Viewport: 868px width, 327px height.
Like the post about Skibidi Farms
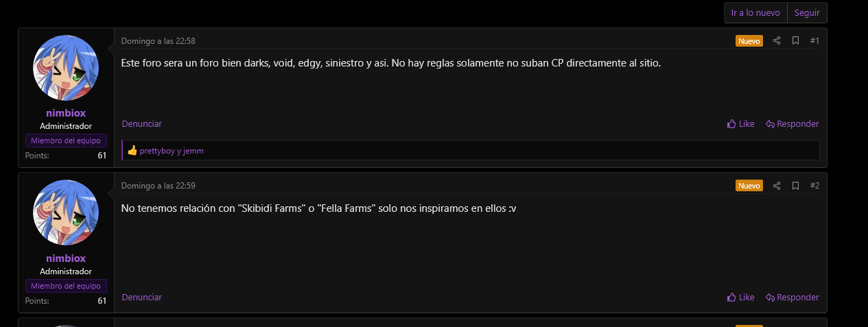point(740,298)
